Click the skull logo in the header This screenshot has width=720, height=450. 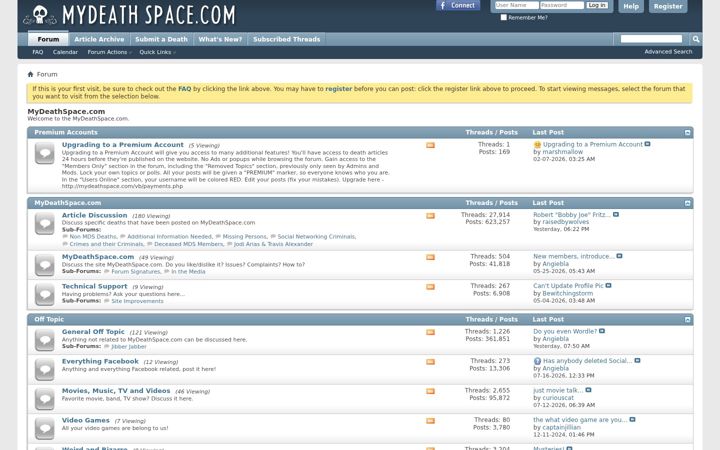point(40,15)
